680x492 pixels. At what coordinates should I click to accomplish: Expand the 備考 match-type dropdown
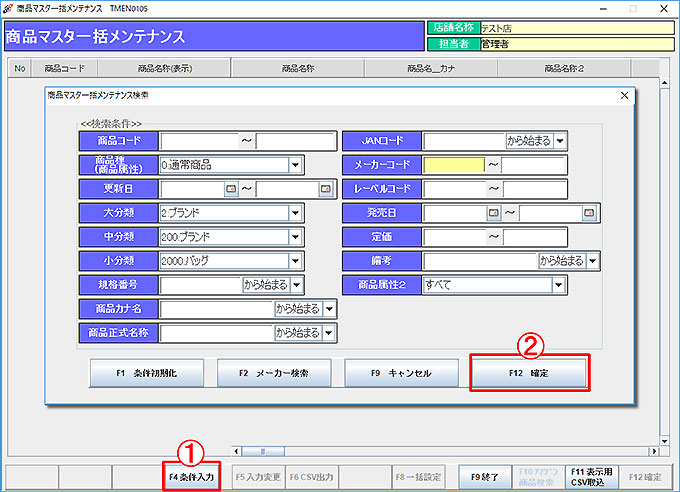(x=593, y=261)
